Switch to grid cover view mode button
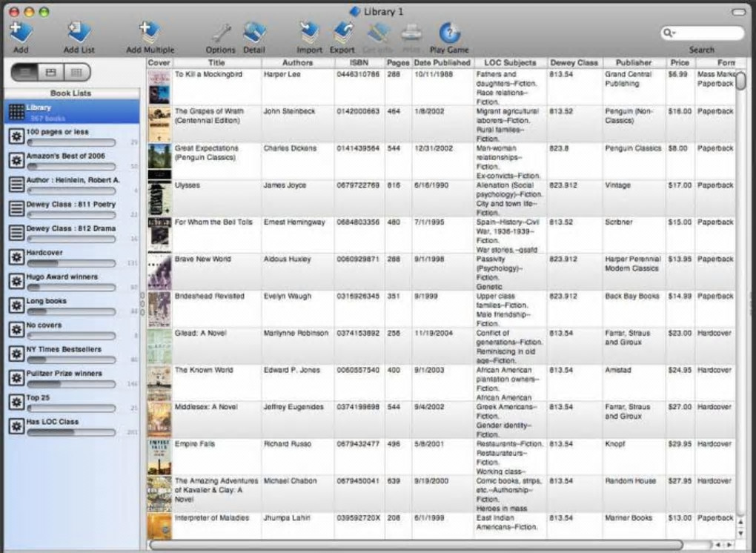Image resolution: width=756 pixels, height=553 pixels. pos(76,73)
